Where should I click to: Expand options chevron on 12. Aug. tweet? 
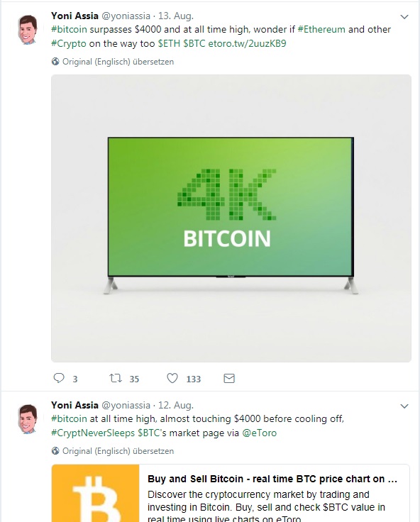pyautogui.click(x=404, y=406)
